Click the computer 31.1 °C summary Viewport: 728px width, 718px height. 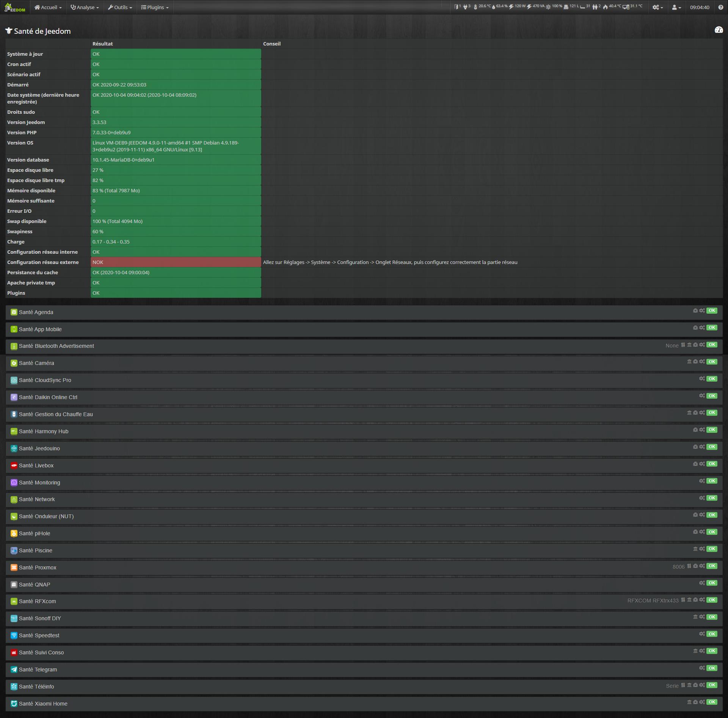click(x=632, y=6)
